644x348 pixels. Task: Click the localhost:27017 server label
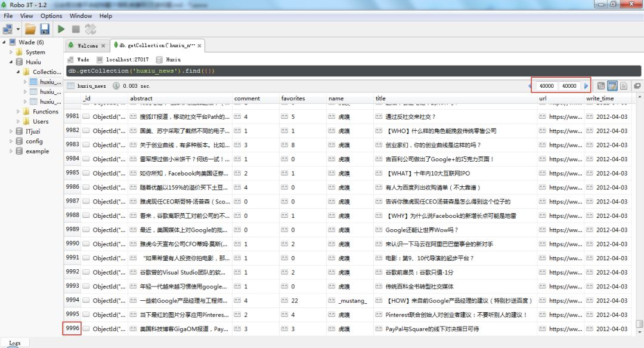(x=128, y=60)
